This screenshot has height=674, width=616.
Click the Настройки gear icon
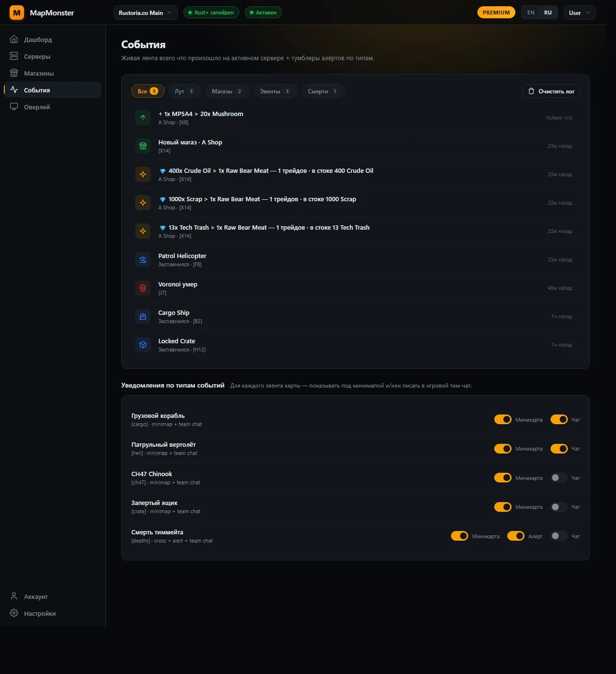click(x=14, y=613)
